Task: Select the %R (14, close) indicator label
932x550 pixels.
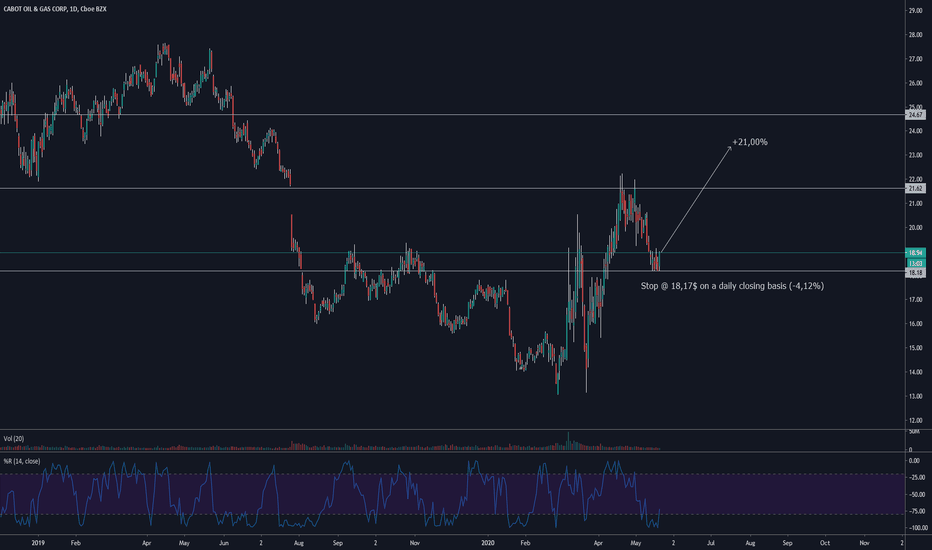Action: [22, 461]
